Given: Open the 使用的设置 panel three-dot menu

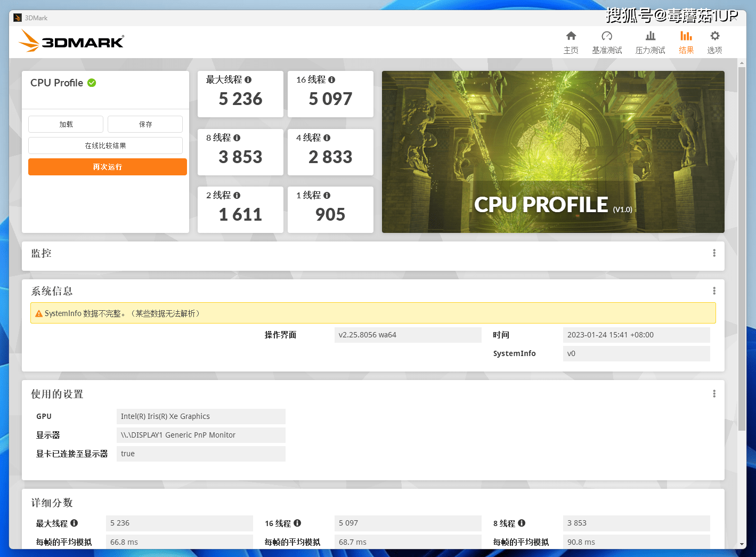Looking at the screenshot, I should point(714,393).
